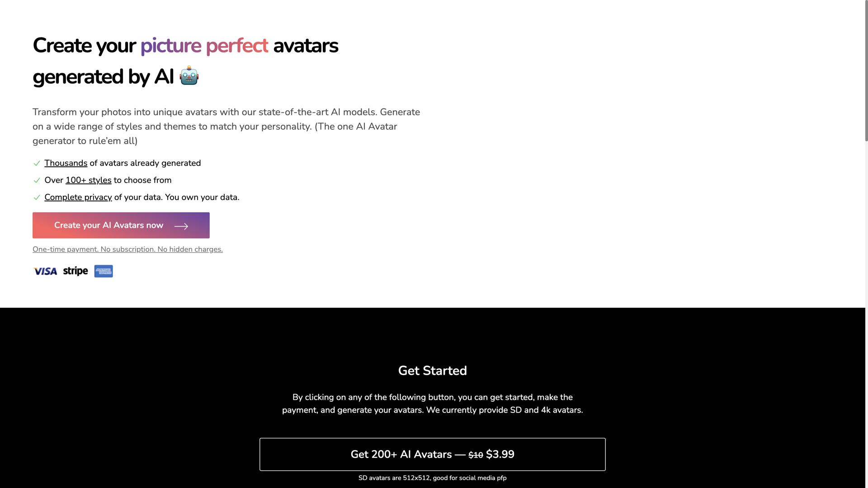Click the gradient picture perfect text
This screenshot has width=868, height=488.
click(x=204, y=46)
